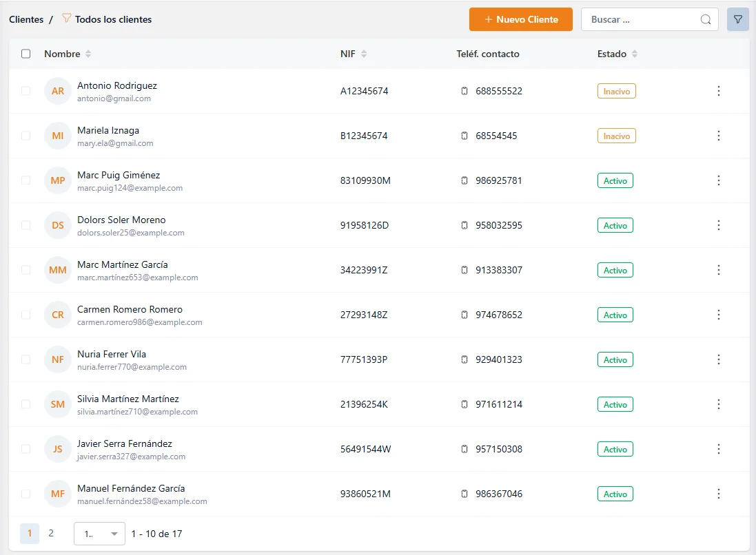Image resolution: width=756 pixels, height=555 pixels.
Task: Open the page size dropdown in footer
Action: (99, 534)
